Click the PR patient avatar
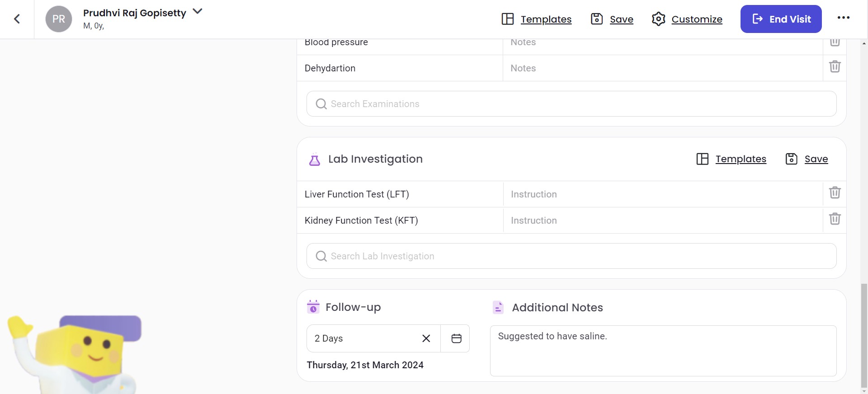 pos(59,19)
